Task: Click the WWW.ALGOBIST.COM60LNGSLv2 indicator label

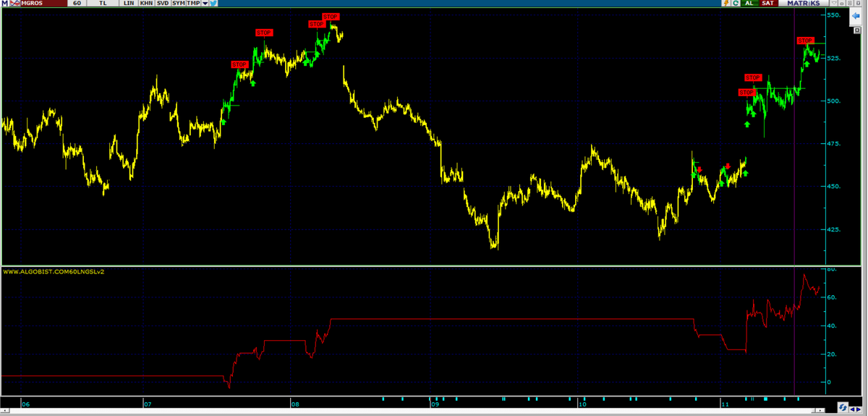Action: point(54,272)
